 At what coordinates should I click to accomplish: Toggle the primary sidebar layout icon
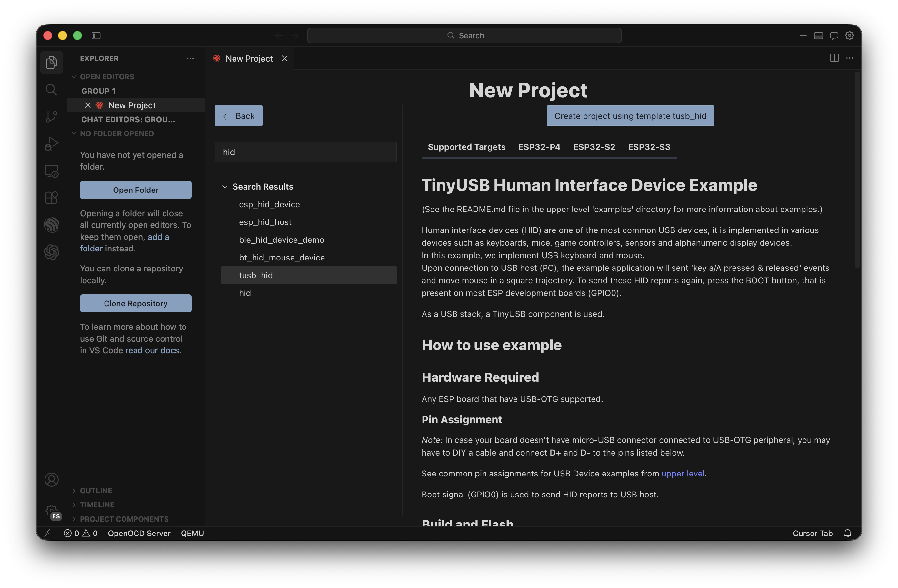[x=96, y=35]
